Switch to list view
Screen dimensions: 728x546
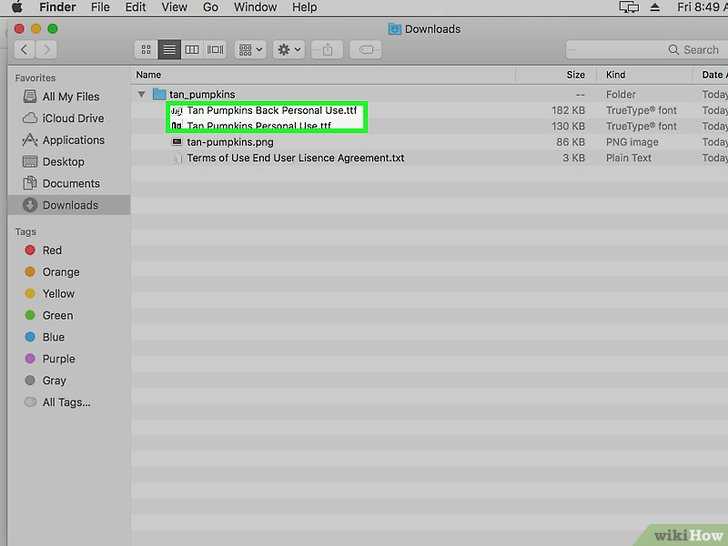tap(169, 49)
